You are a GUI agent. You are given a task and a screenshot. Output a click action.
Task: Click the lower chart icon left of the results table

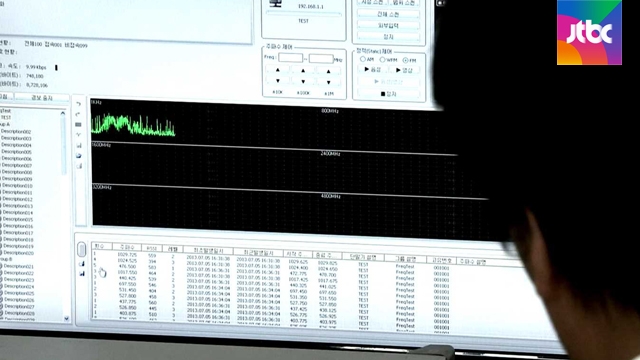[x=82, y=273]
